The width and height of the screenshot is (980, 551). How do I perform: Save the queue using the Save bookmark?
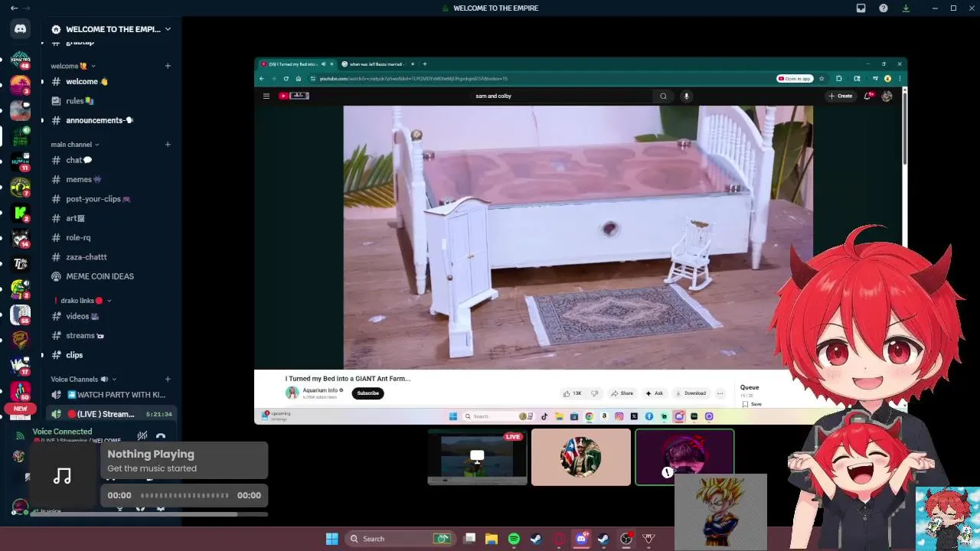click(x=752, y=404)
